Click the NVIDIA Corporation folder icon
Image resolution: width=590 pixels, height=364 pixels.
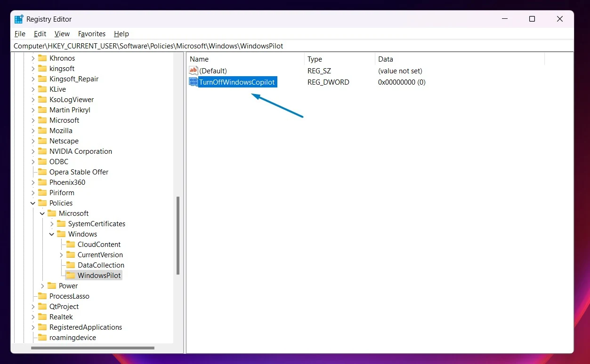coord(42,151)
